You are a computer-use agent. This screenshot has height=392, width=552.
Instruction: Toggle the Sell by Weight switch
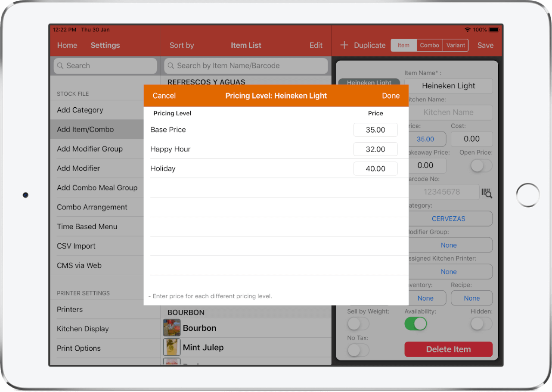358,324
